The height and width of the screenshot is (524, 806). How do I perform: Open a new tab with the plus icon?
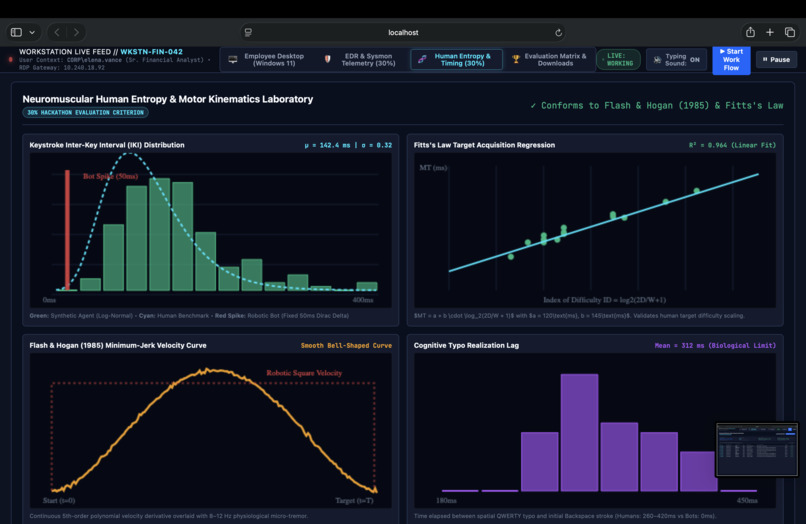[770, 32]
